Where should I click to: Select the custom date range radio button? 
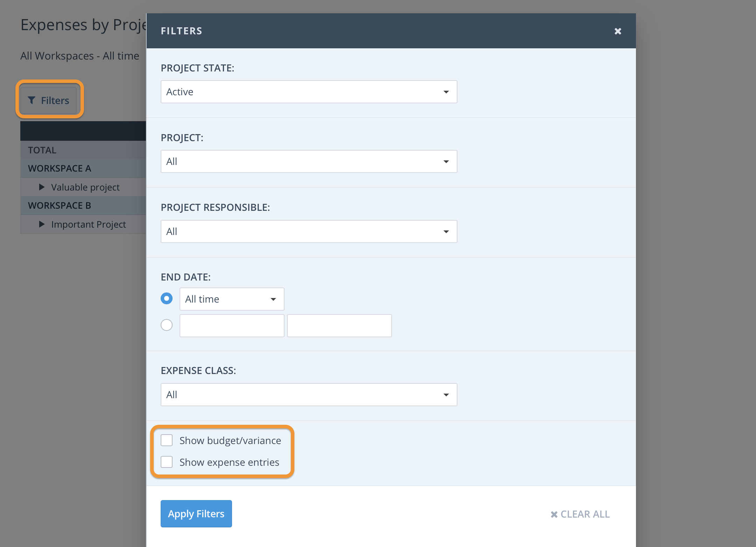[x=167, y=325]
